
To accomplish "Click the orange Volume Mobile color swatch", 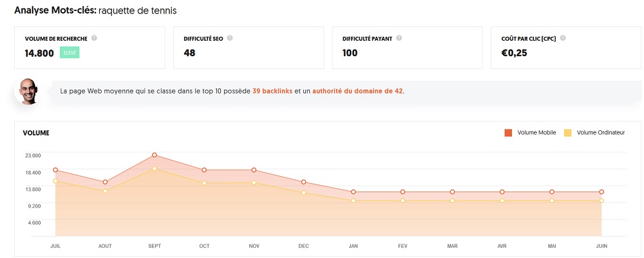I will (508, 133).
